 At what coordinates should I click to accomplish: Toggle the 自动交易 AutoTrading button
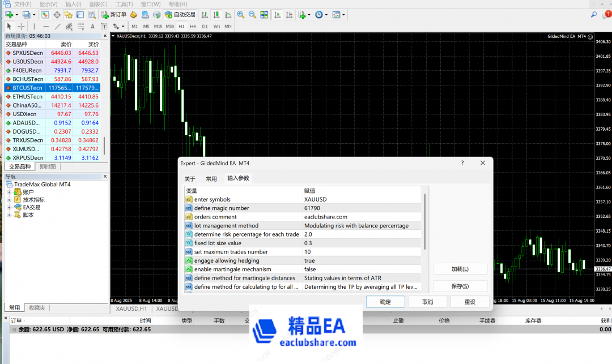tap(180, 14)
